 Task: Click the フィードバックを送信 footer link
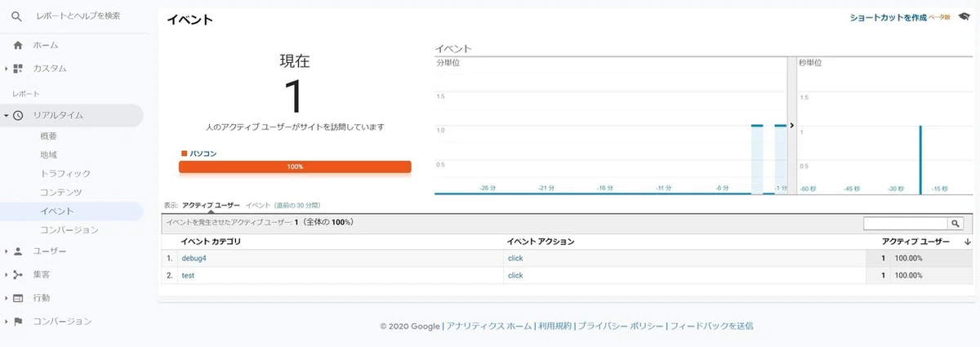click(711, 326)
